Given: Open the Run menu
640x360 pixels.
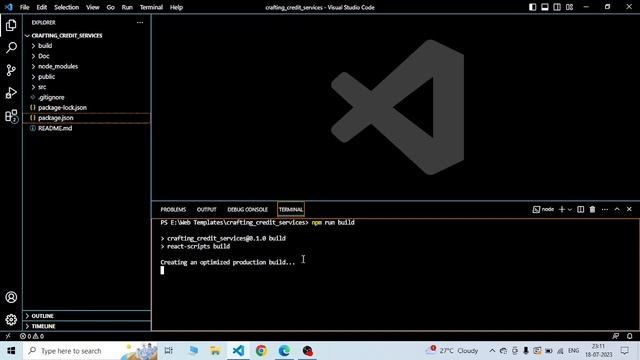Looking at the screenshot, I should [127, 7].
